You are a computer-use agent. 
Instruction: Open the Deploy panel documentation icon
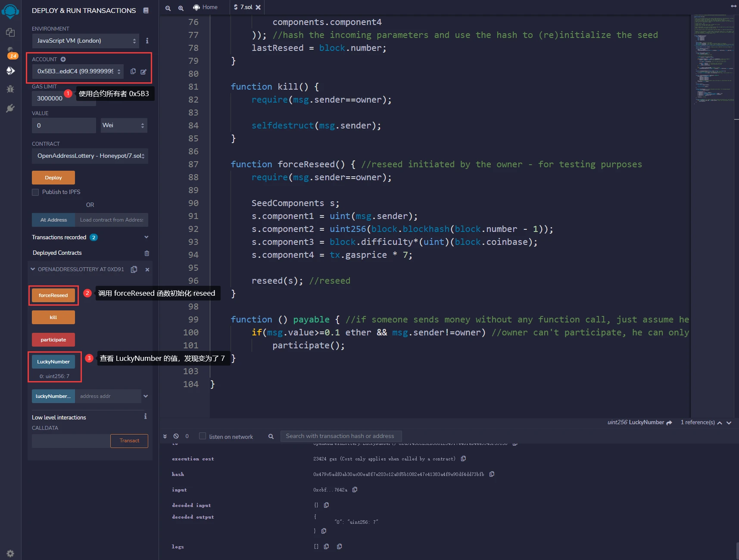click(146, 10)
